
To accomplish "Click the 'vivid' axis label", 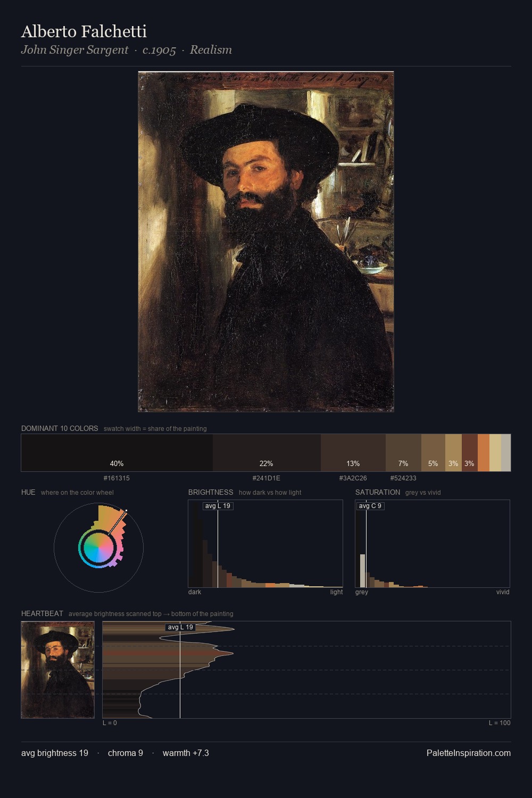I will (x=503, y=592).
